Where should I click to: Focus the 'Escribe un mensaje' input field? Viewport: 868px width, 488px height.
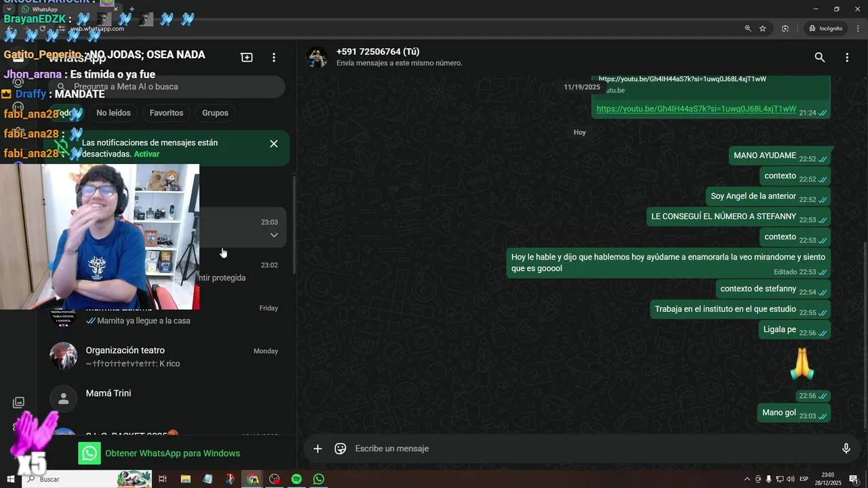[590, 449]
